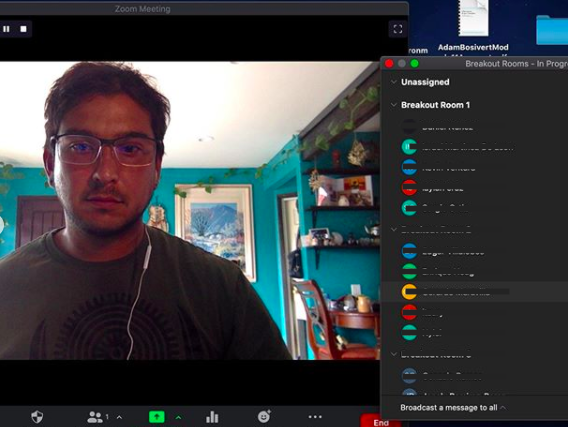Open the More options ellipsis
Viewport: 568px width, 427px height.
[315, 417]
